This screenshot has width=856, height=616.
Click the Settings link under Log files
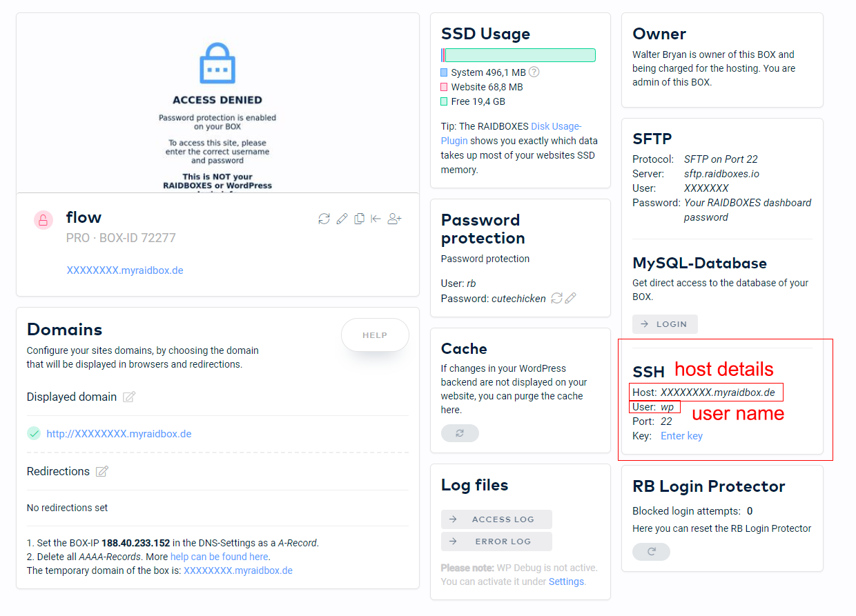[x=566, y=582]
